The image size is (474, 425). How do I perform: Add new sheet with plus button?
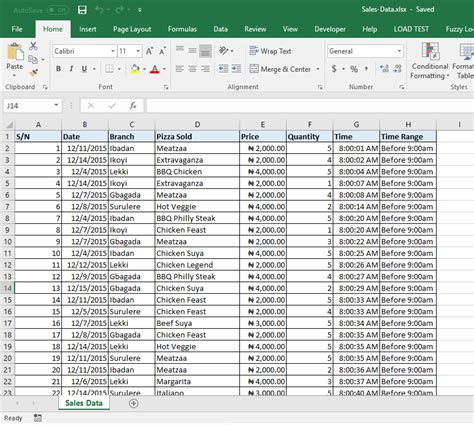pyautogui.click(x=133, y=403)
